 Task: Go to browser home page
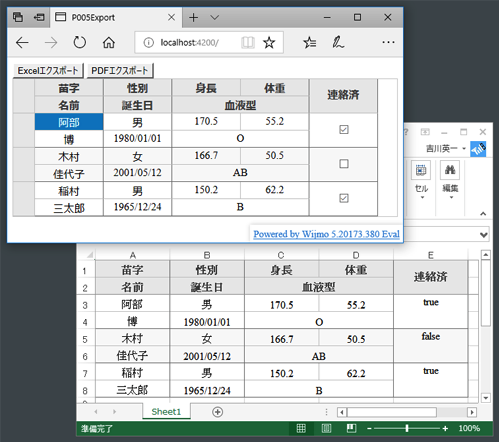pos(109,43)
